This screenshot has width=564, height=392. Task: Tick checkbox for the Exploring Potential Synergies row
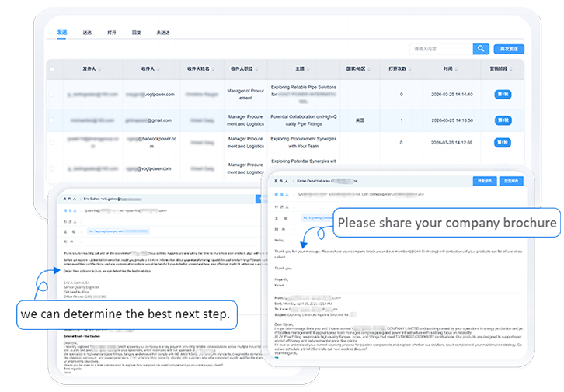[x=51, y=168]
